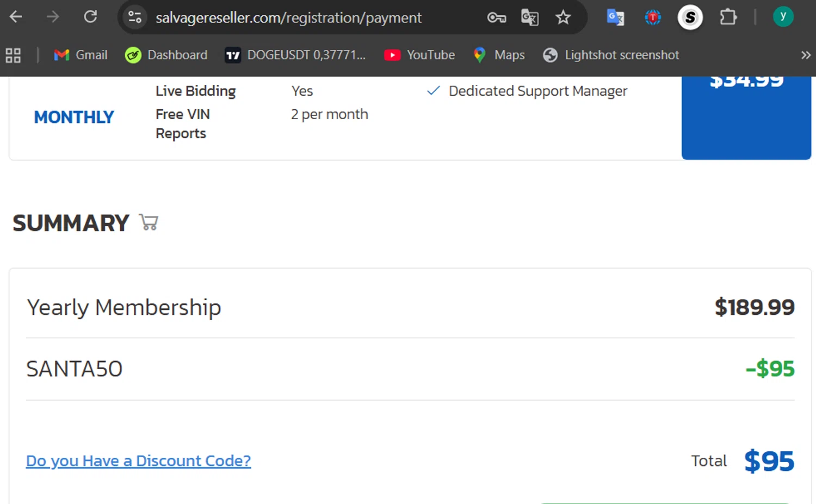Click the browser forward arrow
Image resolution: width=816 pixels, height=504 pixels.
pos(53,17)
